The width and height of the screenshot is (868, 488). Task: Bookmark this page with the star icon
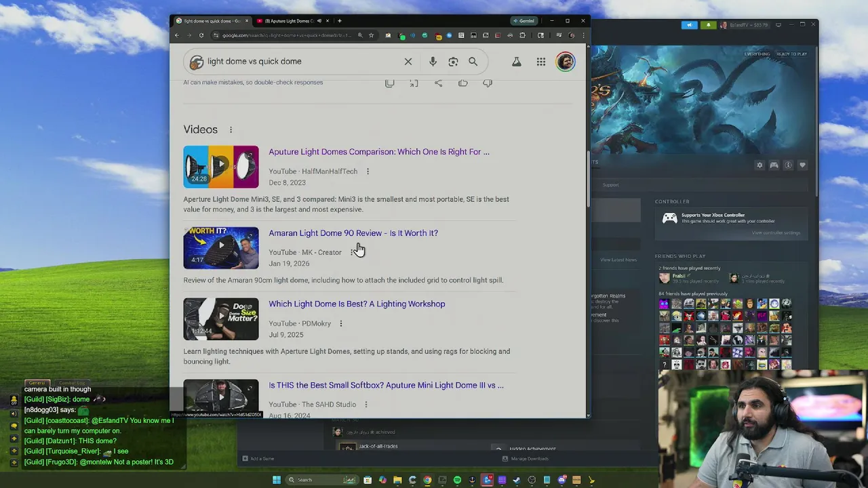371,35
